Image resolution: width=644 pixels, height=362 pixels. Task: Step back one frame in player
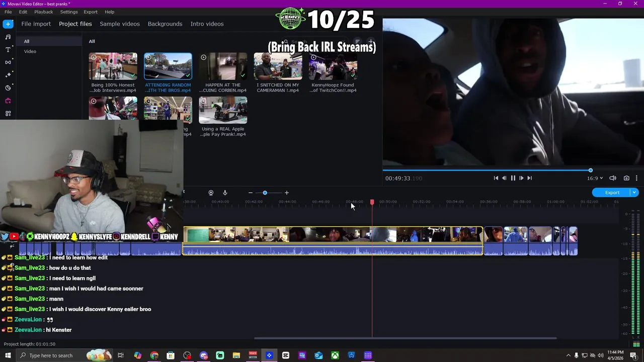pos(504,178)
